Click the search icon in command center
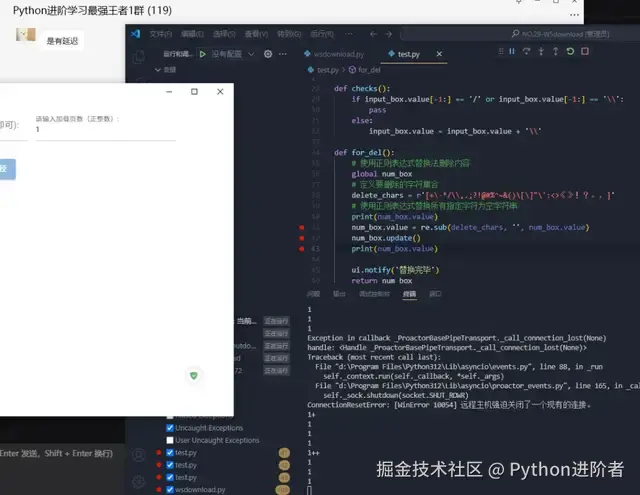 tap(516, 34)
